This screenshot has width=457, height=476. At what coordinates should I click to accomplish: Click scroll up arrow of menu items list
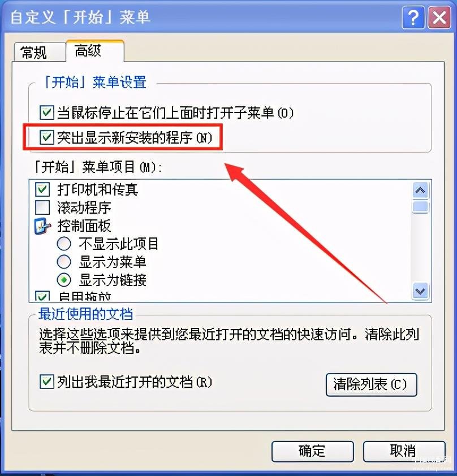[420, 191]
